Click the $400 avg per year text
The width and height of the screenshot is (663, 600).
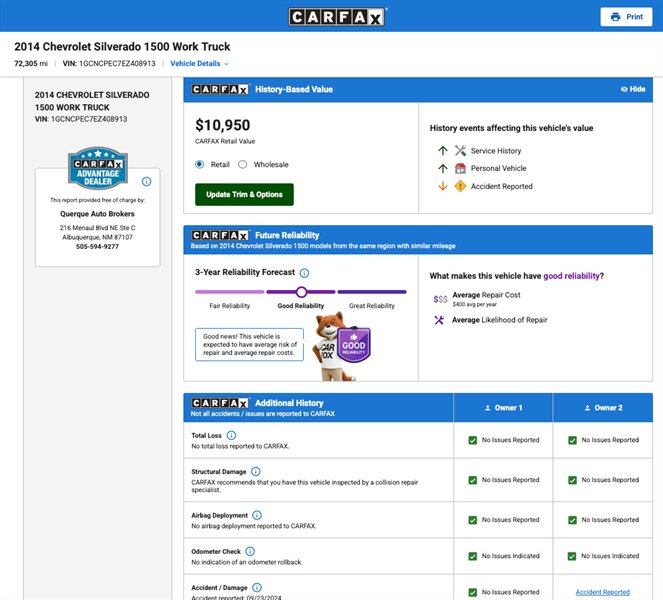474,304
